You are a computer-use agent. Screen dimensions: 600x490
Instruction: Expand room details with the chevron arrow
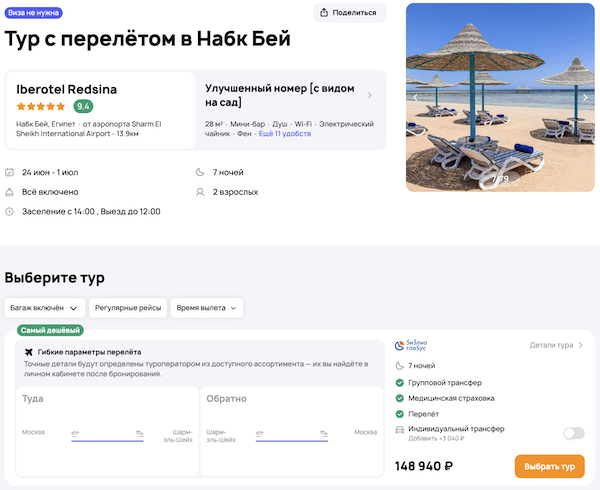[370, 96]
